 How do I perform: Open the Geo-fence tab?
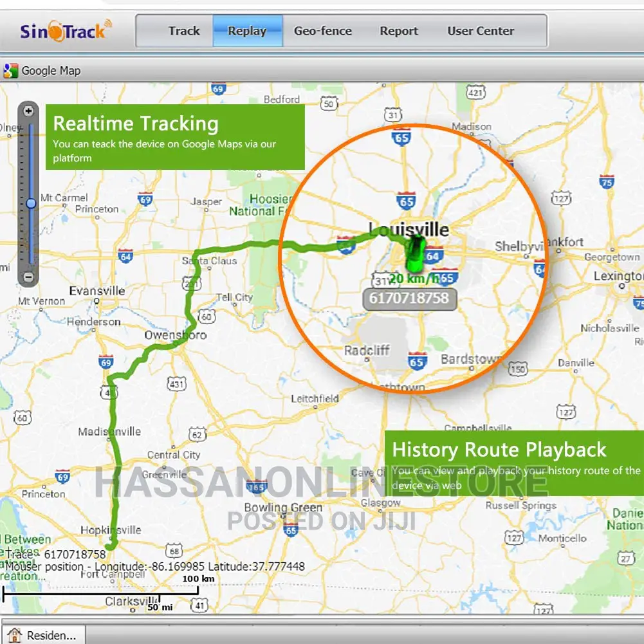(x=323, y=31)
